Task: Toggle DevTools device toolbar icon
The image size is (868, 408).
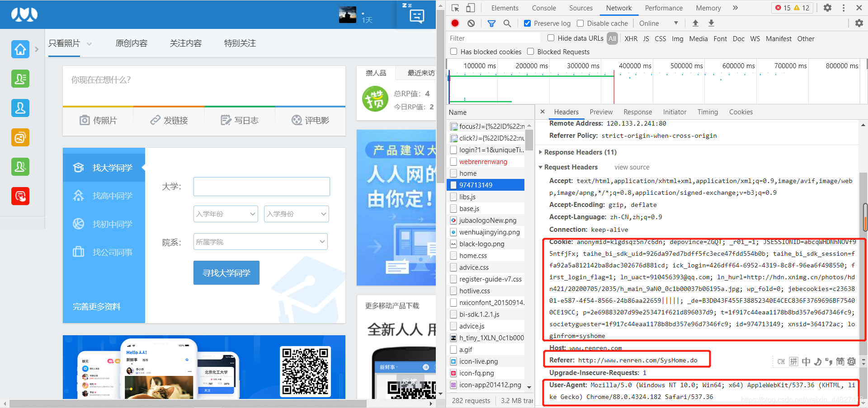Action: [x=471, y=8]
